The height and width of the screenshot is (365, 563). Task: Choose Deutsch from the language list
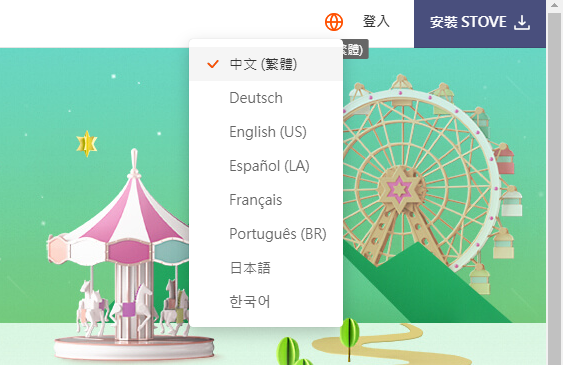(x=266, y=98)
